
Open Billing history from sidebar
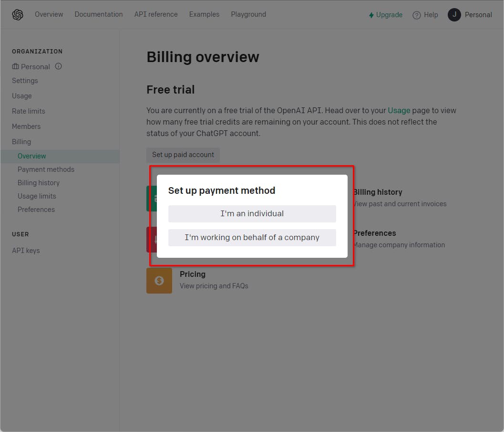coord(39,183)
